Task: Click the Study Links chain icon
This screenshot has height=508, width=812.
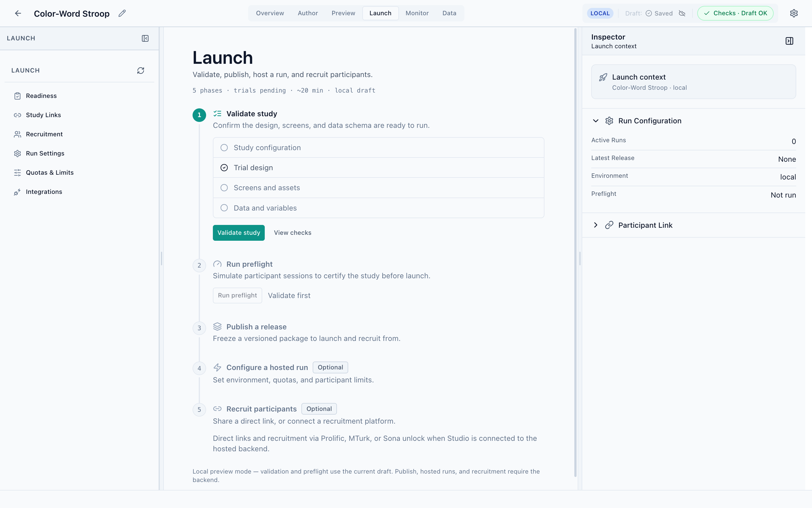Action: click(17, 115)
